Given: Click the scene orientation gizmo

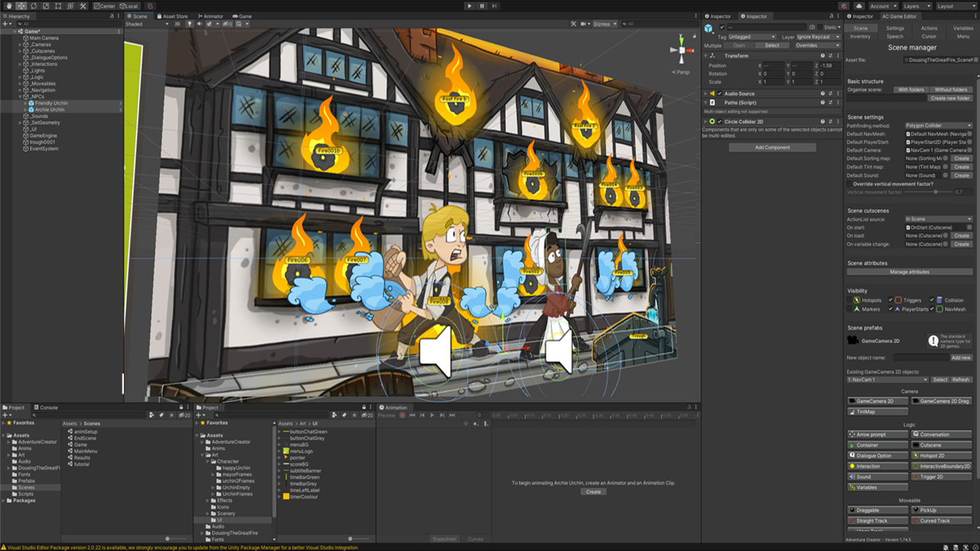Looking at the screenshot, I should [681, 51].
